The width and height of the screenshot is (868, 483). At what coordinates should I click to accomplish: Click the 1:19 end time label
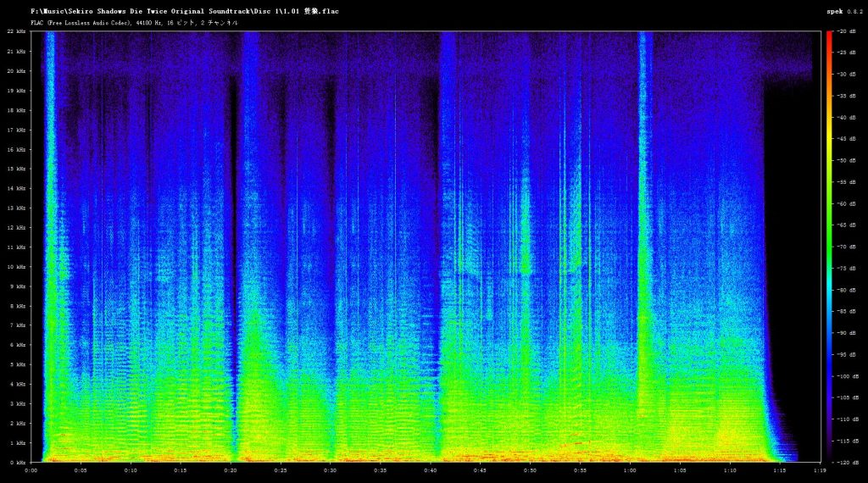820,470
